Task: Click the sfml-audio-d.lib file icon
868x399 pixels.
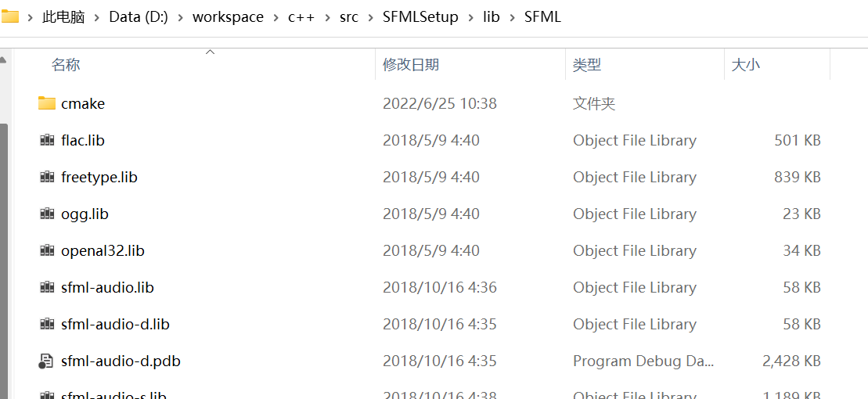Action: 47,325
